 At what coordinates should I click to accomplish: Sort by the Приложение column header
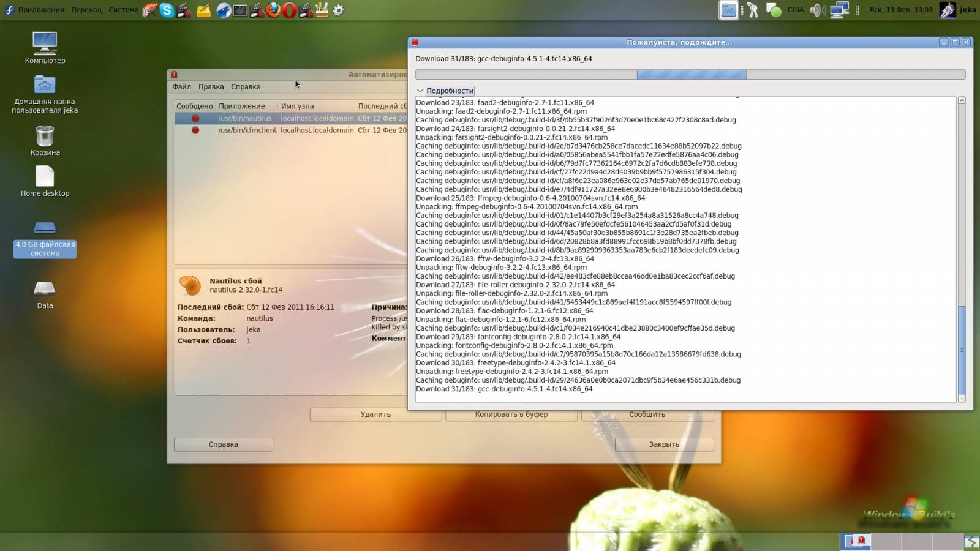[x=246, y=106]
